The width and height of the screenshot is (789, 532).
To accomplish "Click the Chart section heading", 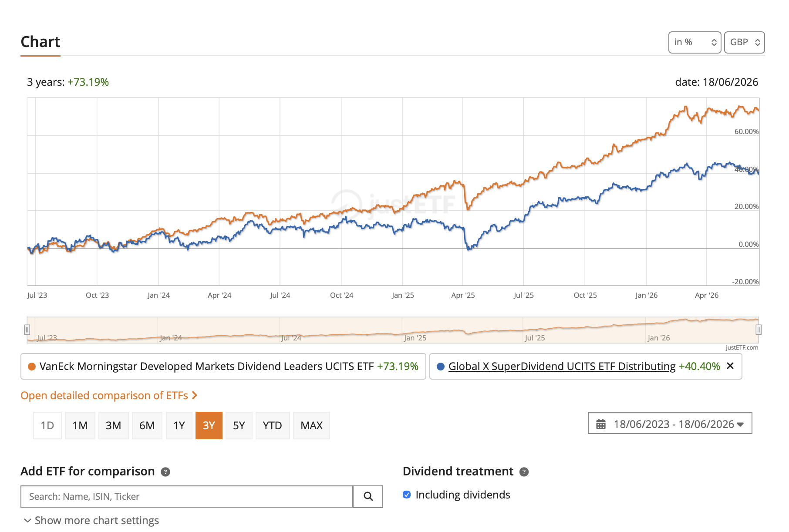I will click(x=40, y=42).
